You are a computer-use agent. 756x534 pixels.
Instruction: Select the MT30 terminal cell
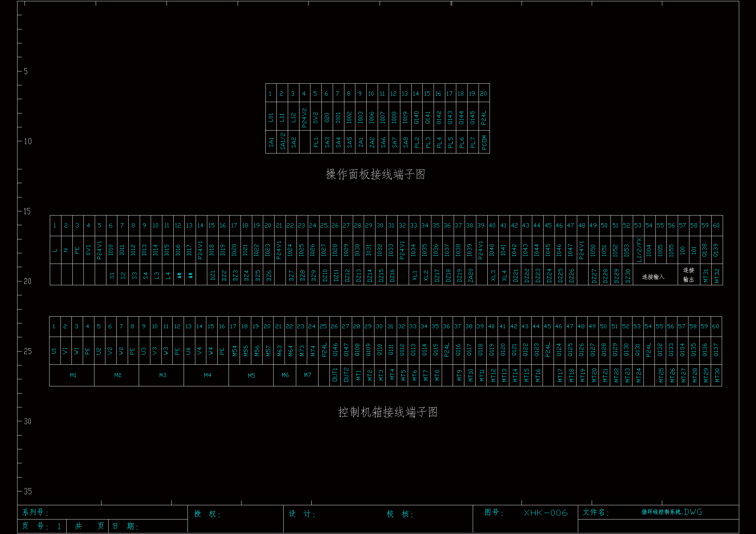717,375
